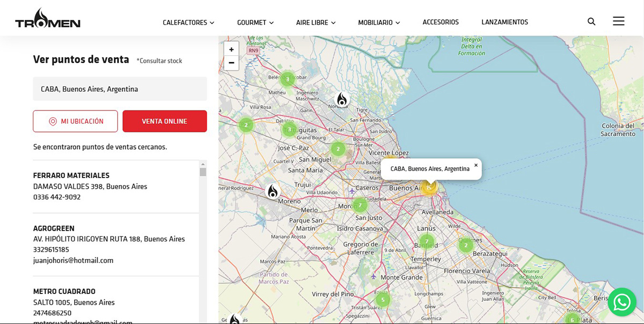This screenshot has width=644, height=324.
Task: Click the Mi Ubicación button
Action: [75, 121]
